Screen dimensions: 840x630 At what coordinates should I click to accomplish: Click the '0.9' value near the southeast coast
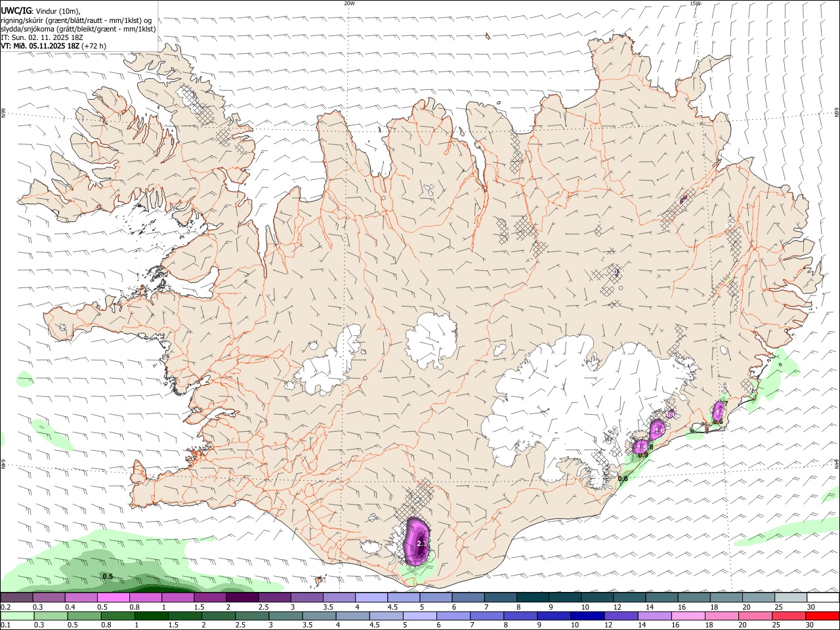click(643, 455)
